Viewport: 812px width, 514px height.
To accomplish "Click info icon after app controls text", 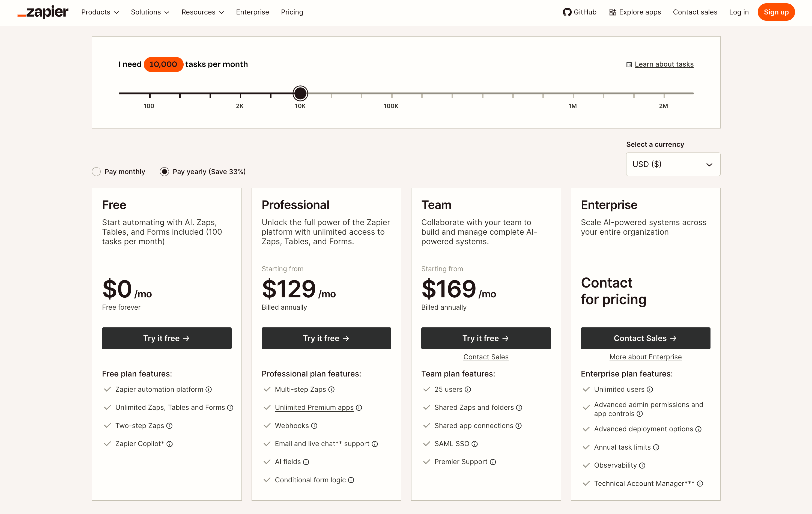I will point(640,414).
